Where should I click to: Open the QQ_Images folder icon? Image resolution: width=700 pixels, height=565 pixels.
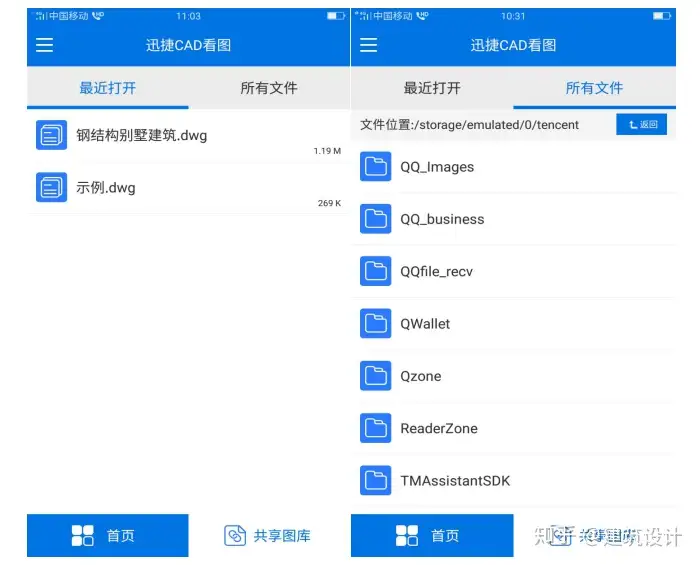point(375,166)
